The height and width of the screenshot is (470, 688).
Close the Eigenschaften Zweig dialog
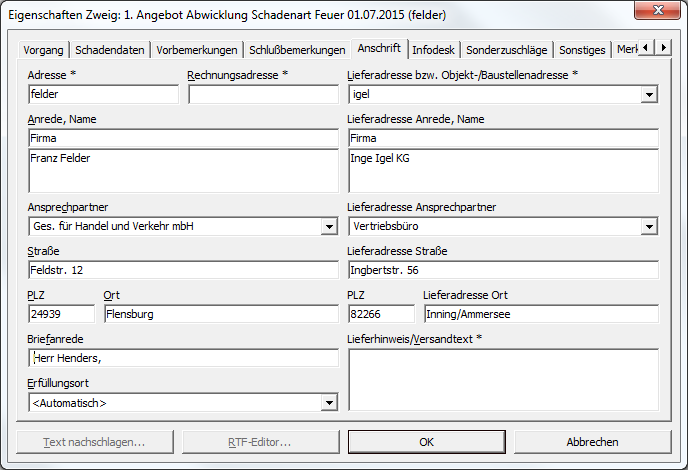point(662,13)
